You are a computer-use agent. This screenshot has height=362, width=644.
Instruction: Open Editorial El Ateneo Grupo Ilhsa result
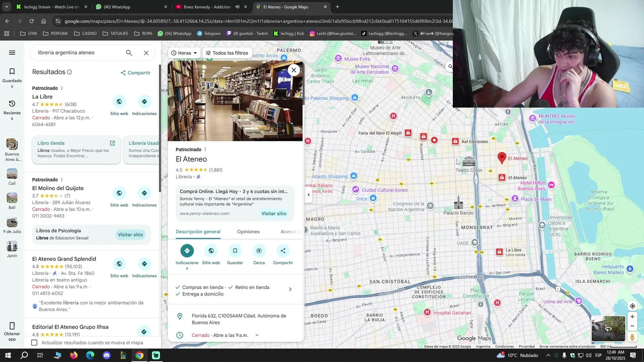[x=70, y=327]
